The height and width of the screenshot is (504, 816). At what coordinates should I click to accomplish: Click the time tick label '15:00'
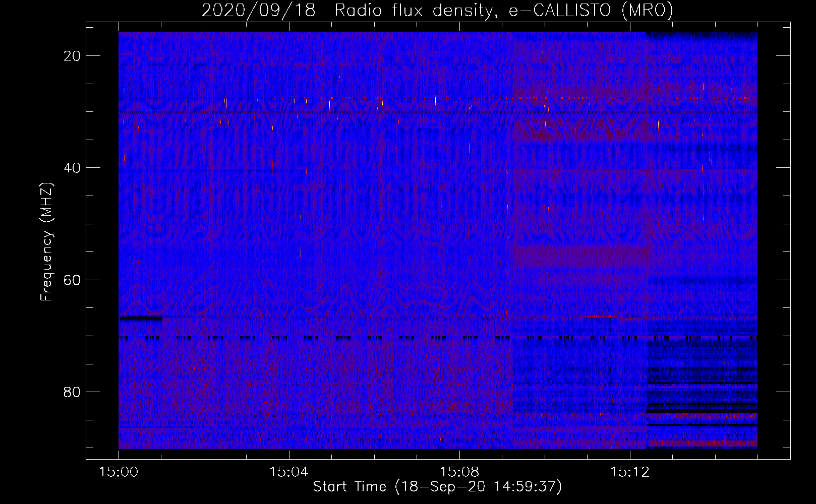(x=119, y=472)
